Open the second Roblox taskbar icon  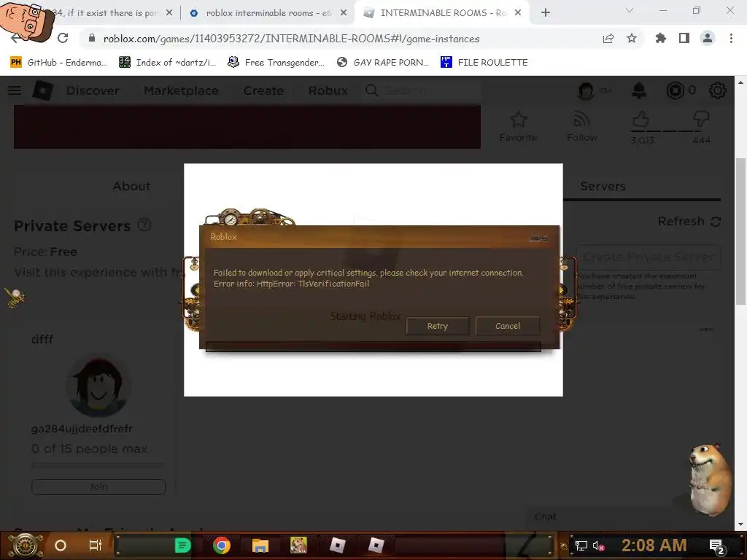click(376, 545)
